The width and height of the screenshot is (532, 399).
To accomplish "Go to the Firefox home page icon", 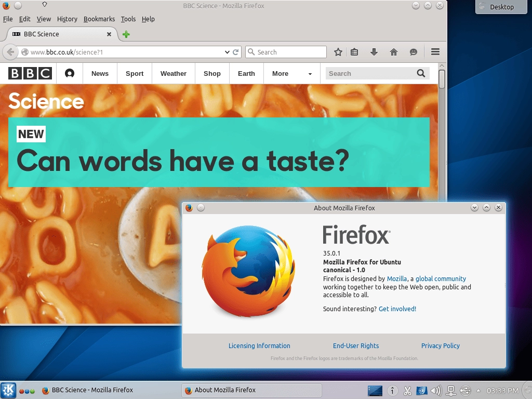I will point(394,52).
